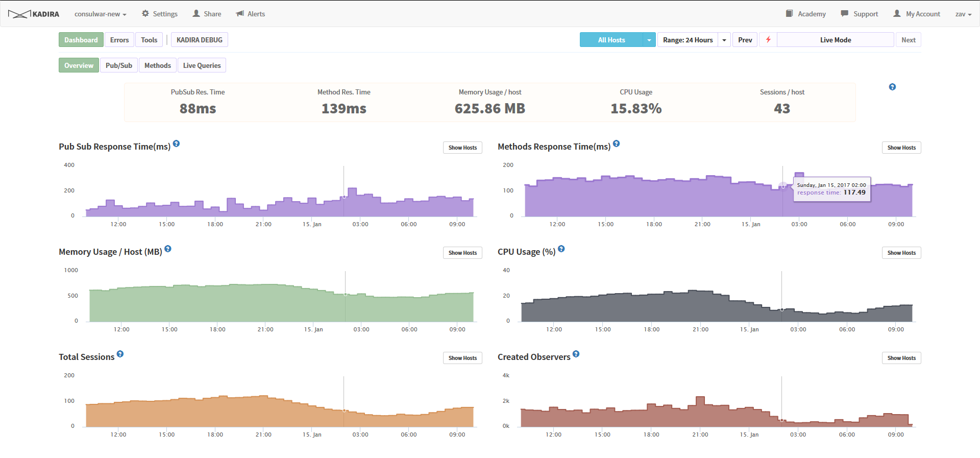Show Hosts for Total Sessions chart
The image size is (980, 458).
click(x=462, y=358)
